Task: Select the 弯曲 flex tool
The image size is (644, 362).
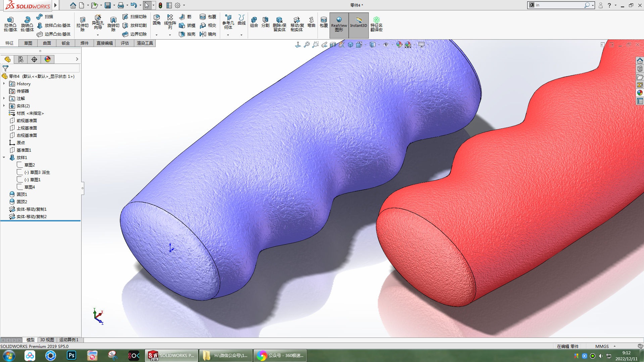Action: [311, 22]
